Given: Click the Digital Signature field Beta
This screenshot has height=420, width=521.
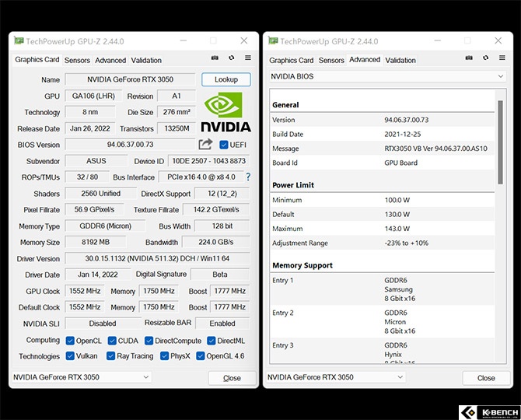Looking at the screenshot, I should tap(220, 275).
